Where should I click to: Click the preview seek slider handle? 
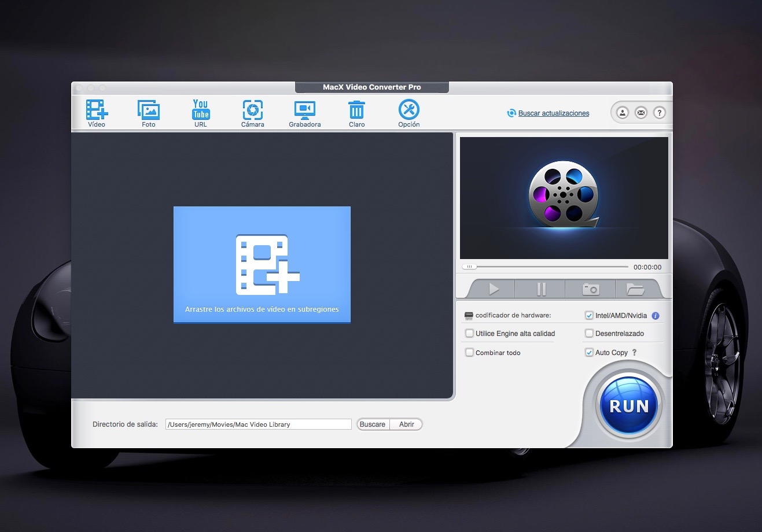470,267
